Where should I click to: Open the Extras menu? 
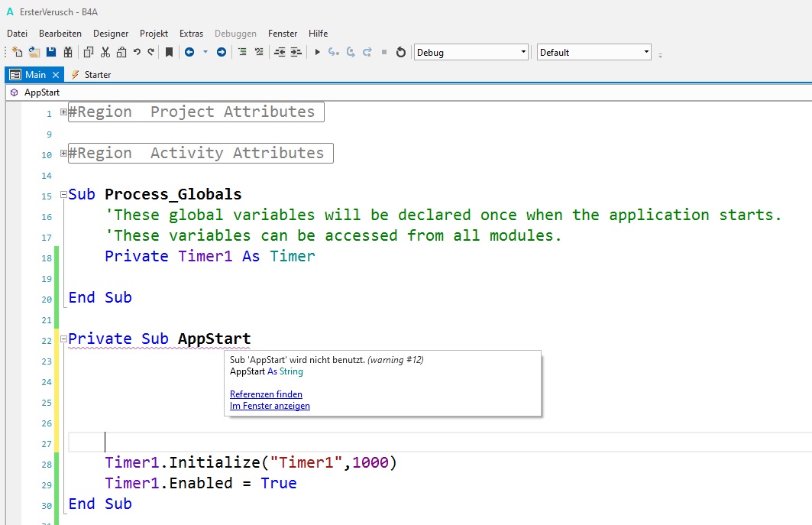coord(191,34)
